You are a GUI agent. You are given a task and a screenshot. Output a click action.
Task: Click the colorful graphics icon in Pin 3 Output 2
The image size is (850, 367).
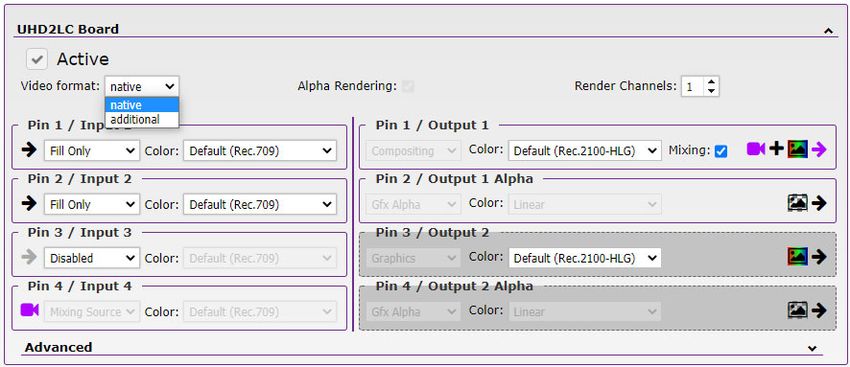click(x=798, y=256)
